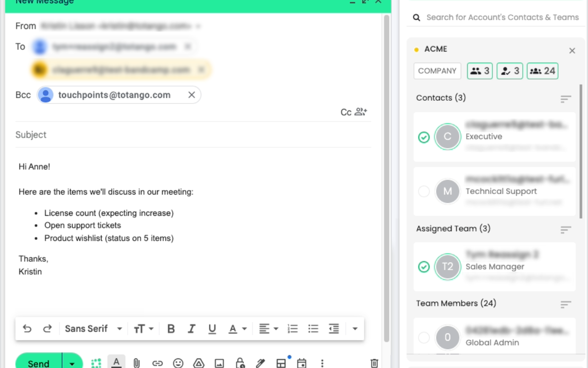Close the ACME account panel
The image size is (588, 368).
pyautogui.click(x=572, y=51)
